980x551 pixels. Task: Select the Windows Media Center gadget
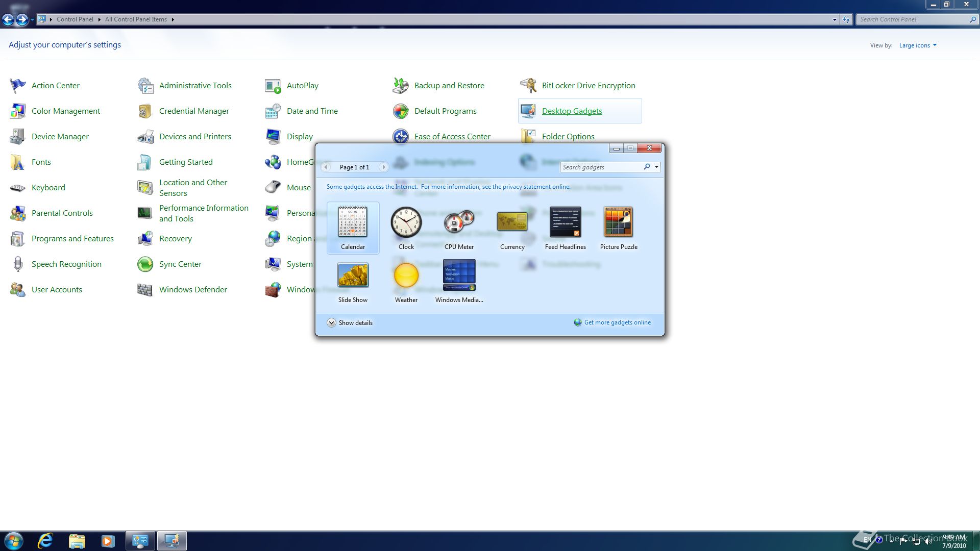pos(459,282)
